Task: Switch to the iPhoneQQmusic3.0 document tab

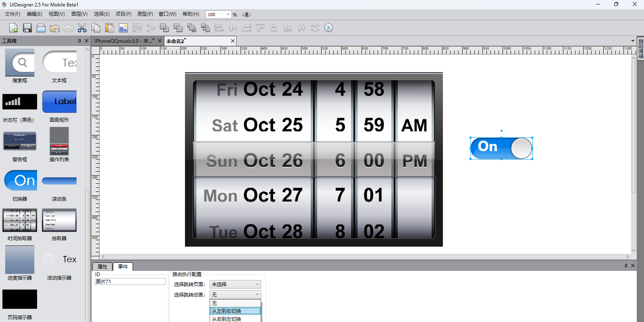Action: pyautogui.click(x=123, y=41)
